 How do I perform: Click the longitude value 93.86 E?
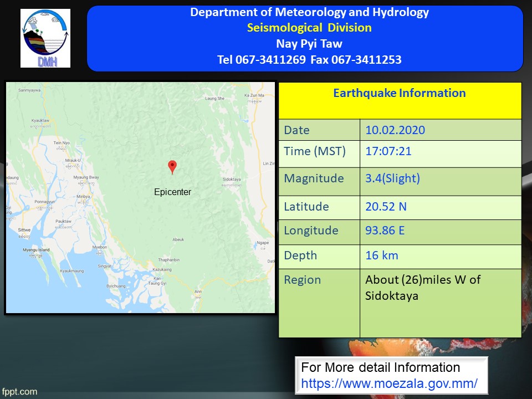pos(385,230)
